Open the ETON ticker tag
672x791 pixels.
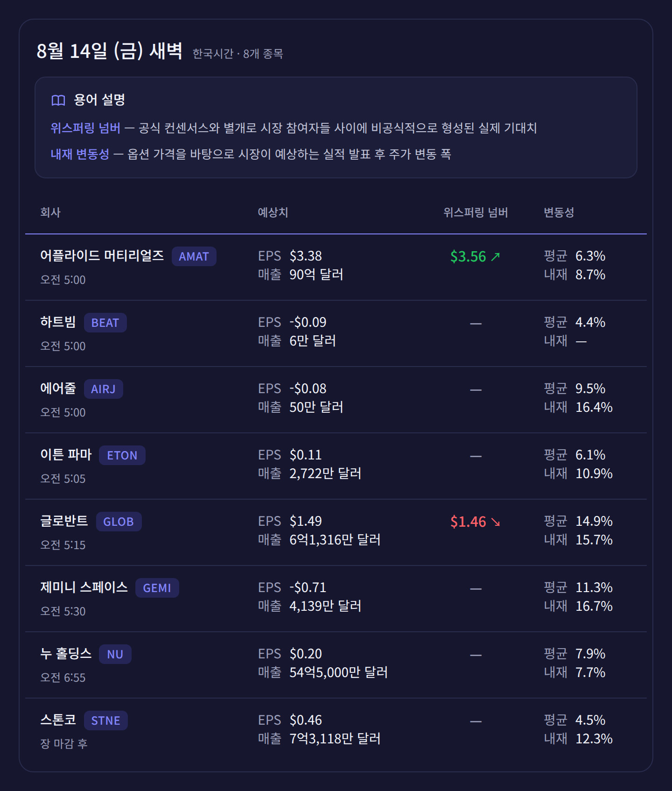(122, 455)
